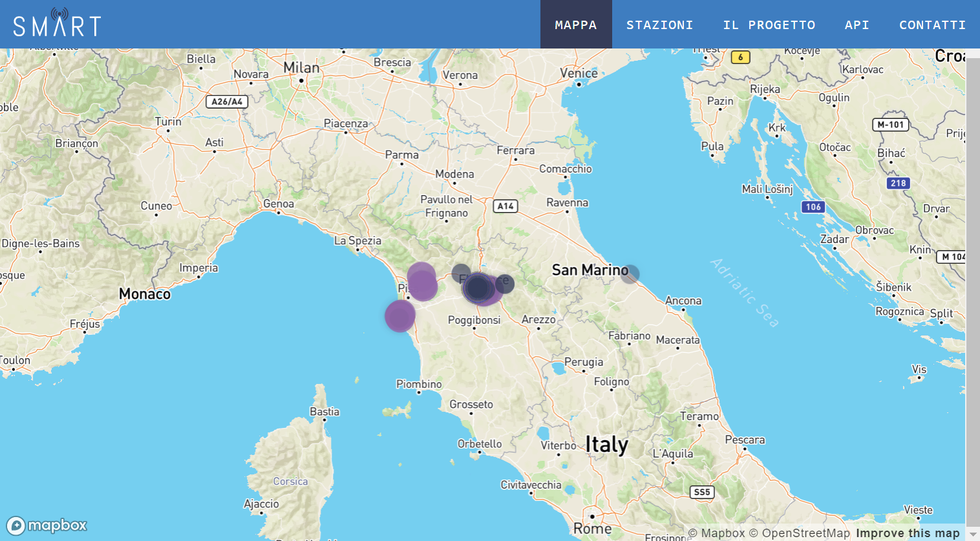Viewport: 980px width, 541px height.
Task: Open the API page
Action: [x=857, y=25]
